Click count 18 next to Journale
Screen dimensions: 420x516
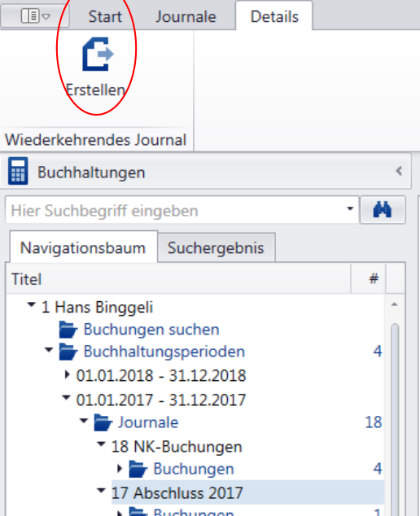click(x=374, y=422)
